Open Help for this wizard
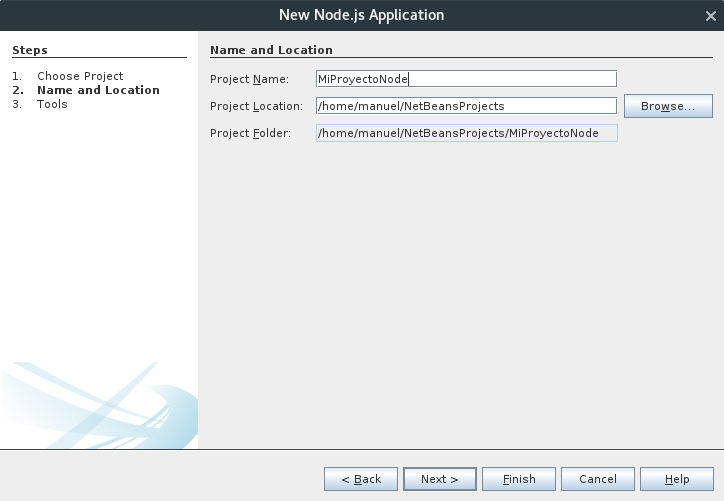The image size is (724, 501). coord(676,479)
